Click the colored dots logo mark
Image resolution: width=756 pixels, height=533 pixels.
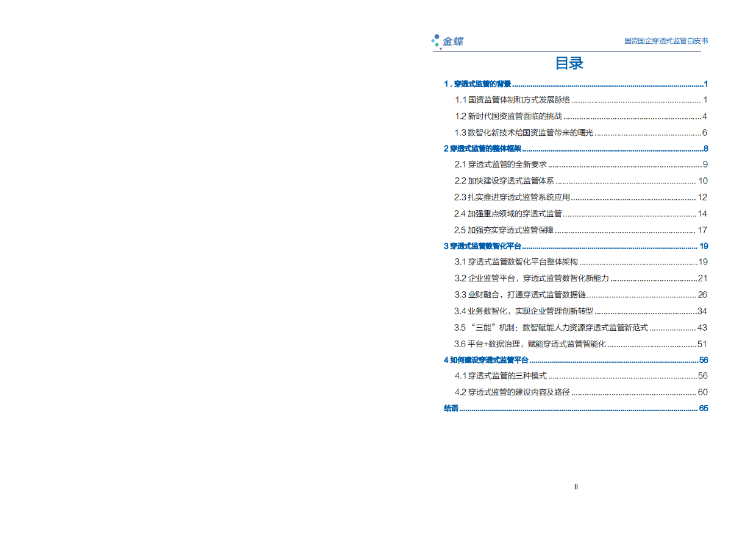(435, 41)
